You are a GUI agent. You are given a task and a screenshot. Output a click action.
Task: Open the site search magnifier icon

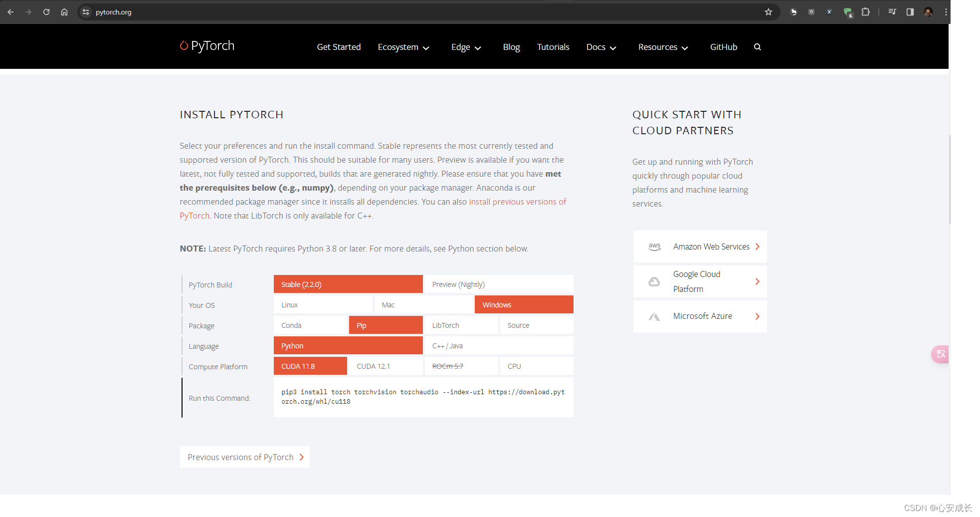758,47
